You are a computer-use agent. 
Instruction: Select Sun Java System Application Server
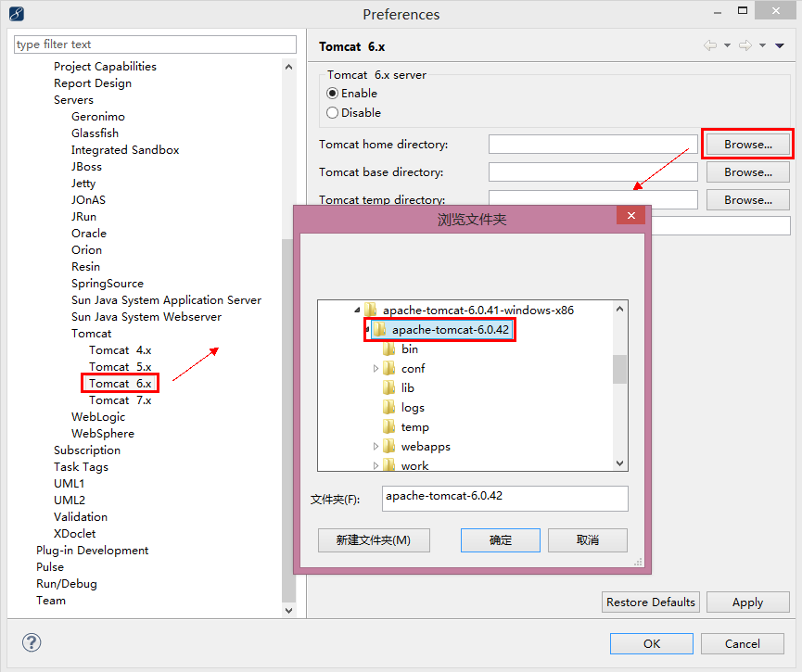[x=166, y=299]
